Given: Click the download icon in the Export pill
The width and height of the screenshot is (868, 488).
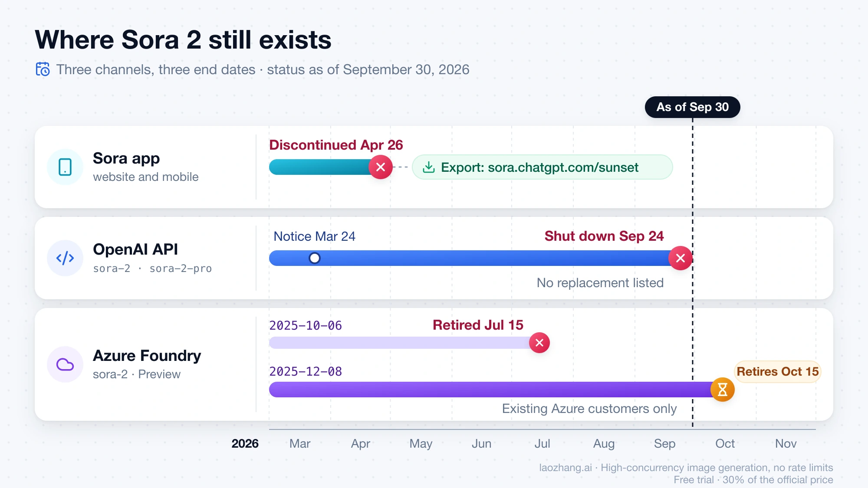Looking at the screenshot, I should [x=429, y=167].
